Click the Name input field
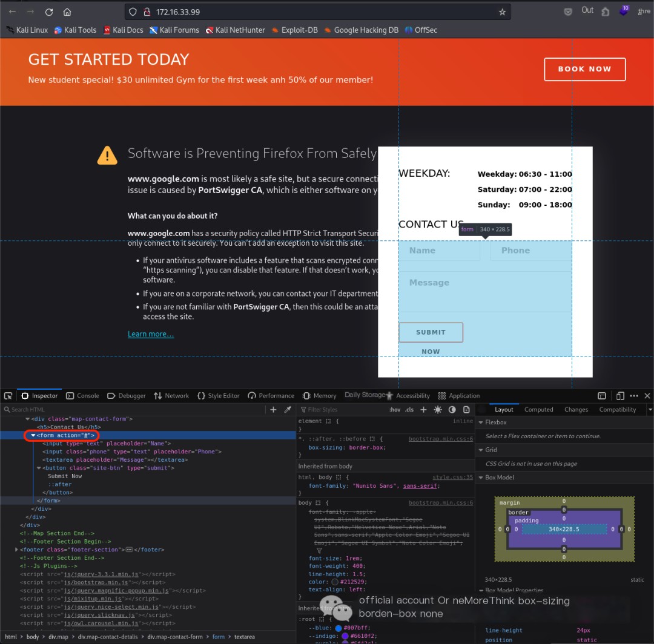 coord(439,251)
